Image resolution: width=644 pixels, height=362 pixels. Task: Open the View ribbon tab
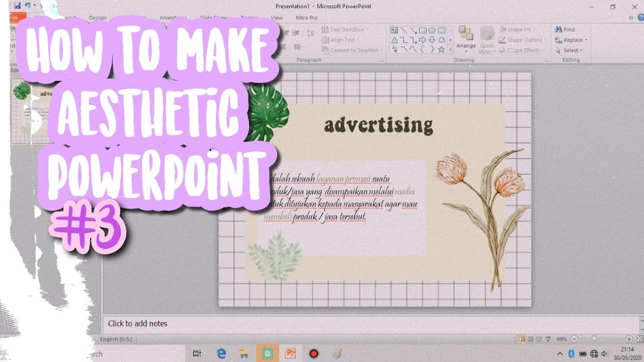coord(277,18)
